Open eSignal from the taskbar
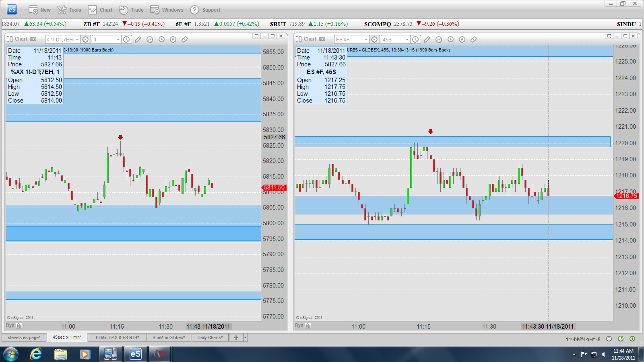This screenshot has height=362, width=644. pos(135,354)
